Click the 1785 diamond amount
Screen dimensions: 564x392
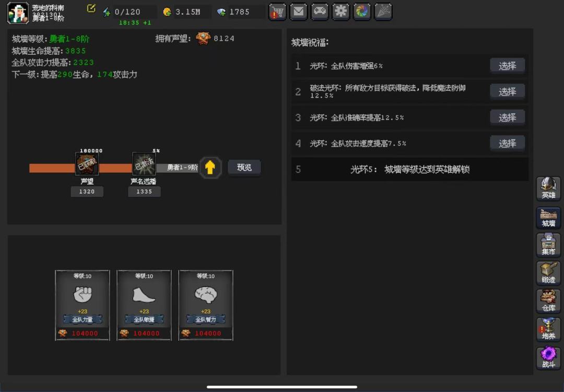(x=239, y=12)
